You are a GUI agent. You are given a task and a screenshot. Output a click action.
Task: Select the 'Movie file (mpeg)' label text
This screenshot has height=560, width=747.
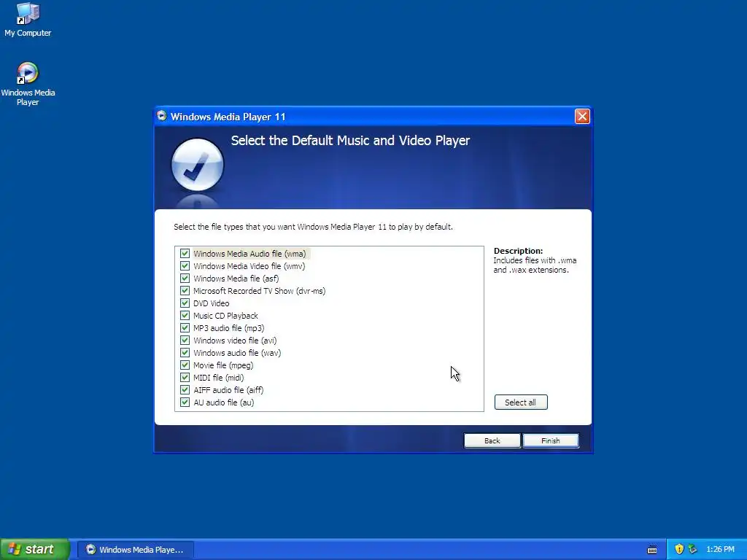[x=223, y=365]
